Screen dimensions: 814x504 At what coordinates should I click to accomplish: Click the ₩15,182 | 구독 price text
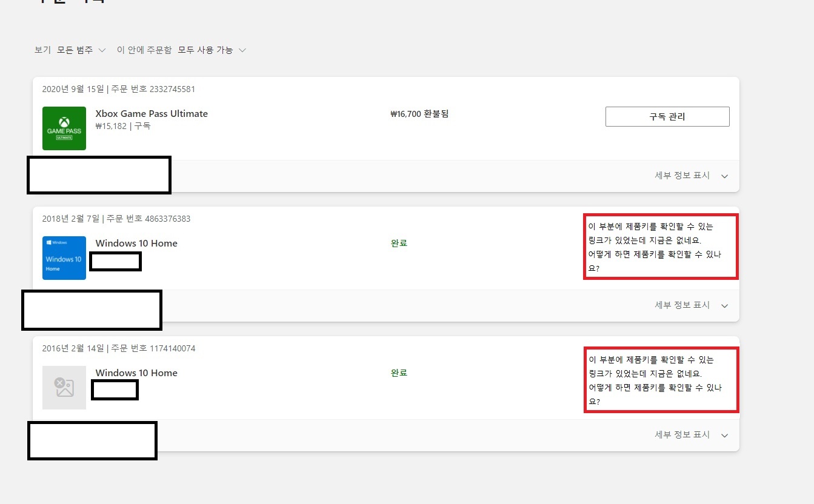123,126
